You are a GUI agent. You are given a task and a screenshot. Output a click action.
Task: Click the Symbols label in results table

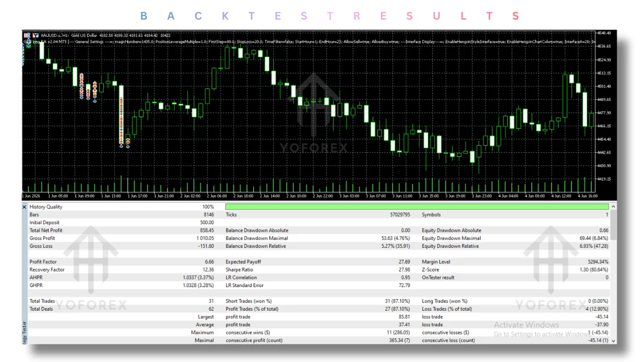pyautogui.click(x=431, y=215)
